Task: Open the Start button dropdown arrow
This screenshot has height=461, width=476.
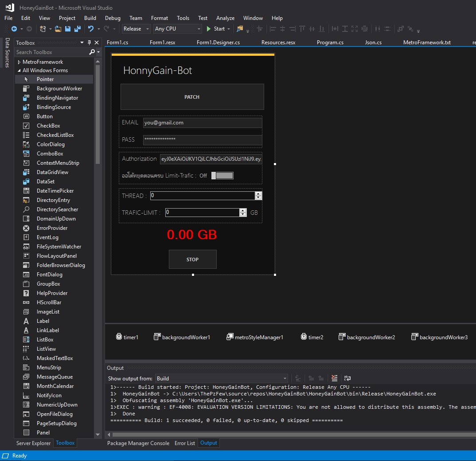Action: pos(229,29)
